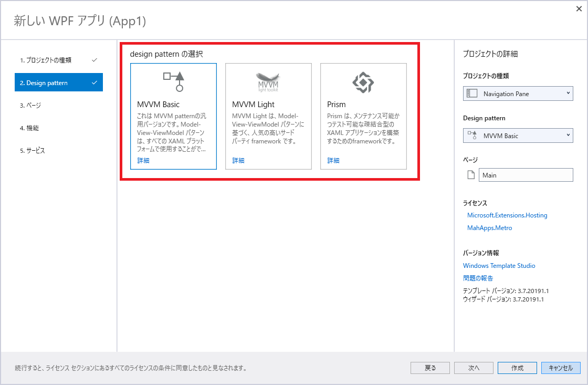Viewport: 588px width, 385px height.
Task: Click the プロジェクトの詳細 heading
Action: (490, 54)
